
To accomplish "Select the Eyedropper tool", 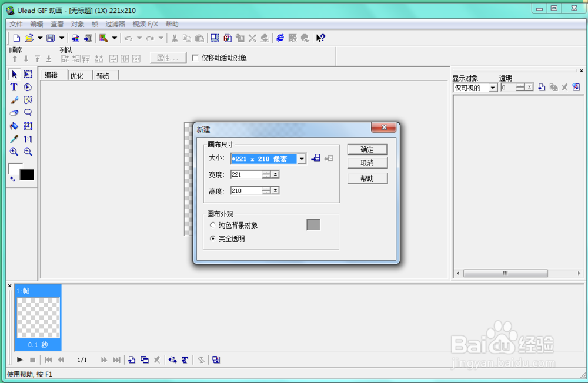I will tap(14, 139).
